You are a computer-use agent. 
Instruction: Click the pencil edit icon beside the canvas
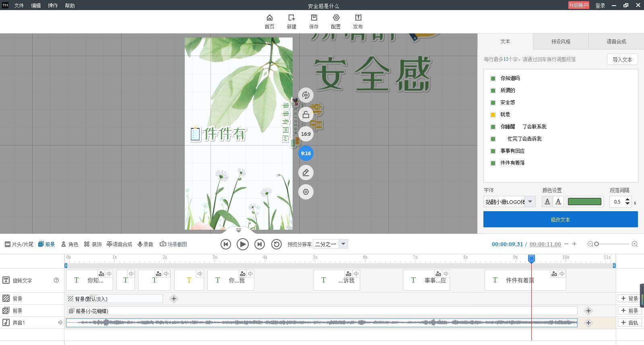pyautogui.click(x=306, y=172)
